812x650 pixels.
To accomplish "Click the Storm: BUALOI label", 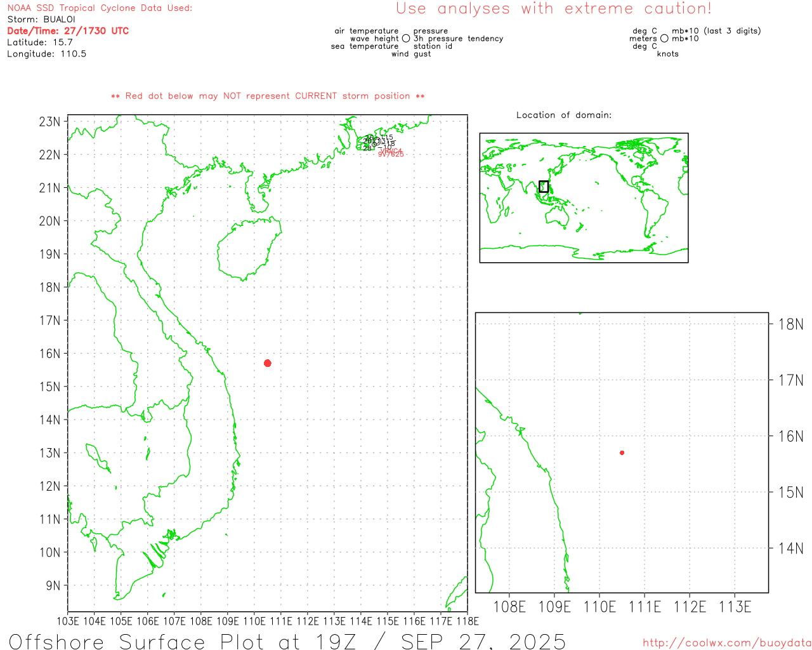I will (x=41, y=19).
